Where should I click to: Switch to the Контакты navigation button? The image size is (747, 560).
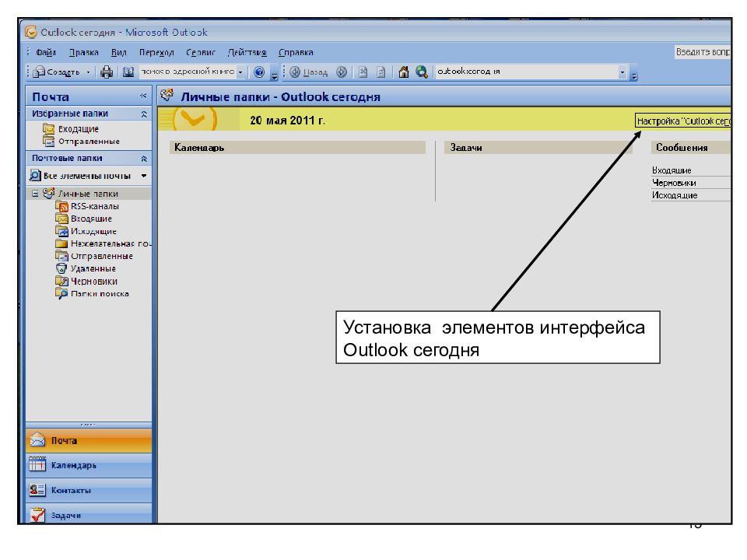click(89, 490)
